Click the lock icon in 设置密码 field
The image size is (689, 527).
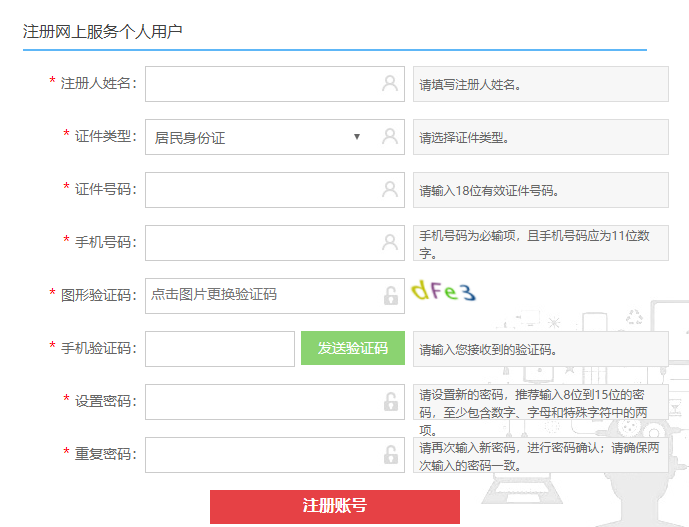pos(390,402)
